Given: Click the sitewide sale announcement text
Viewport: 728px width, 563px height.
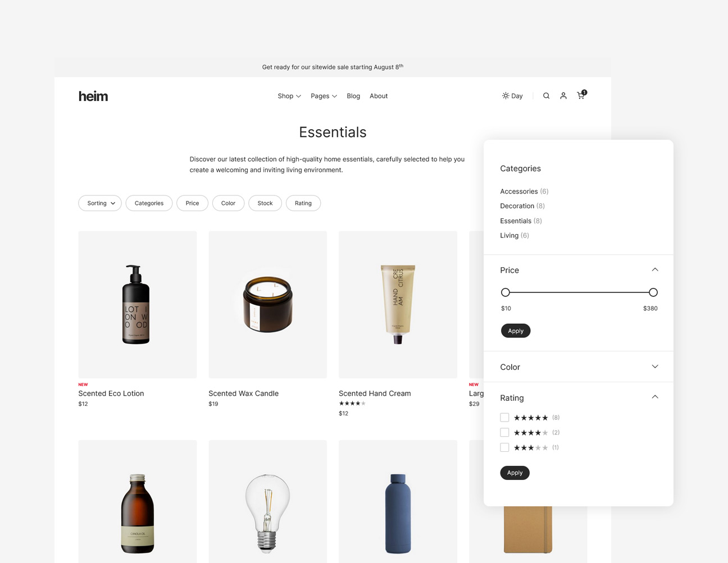Looking at the screenshot, I should 333,67.
